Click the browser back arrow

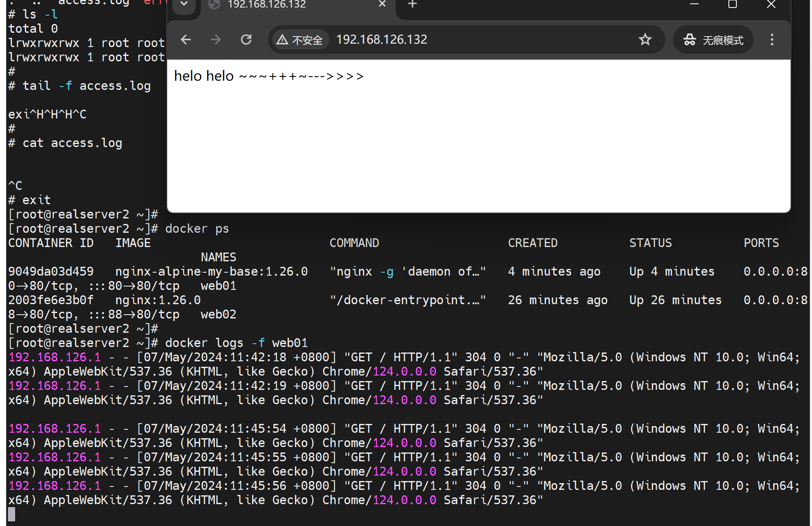[x=186, y=40]
